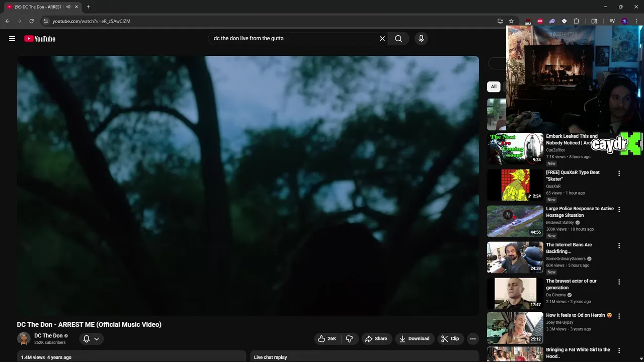
Task: Open the ABP Adblock Plus extension
Action: point(540,21)
